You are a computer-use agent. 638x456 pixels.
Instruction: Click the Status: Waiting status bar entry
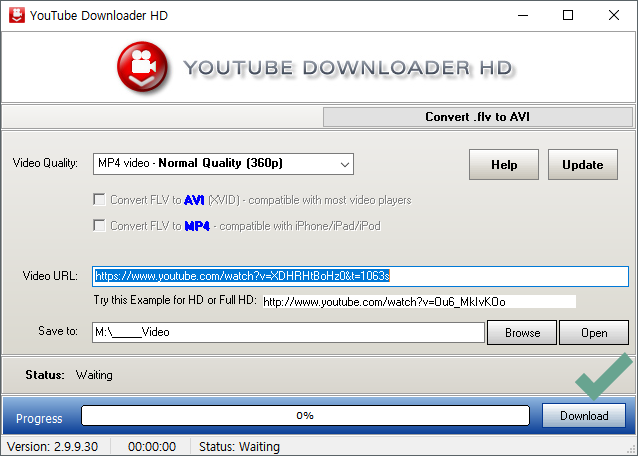click(x=239, y=447)
